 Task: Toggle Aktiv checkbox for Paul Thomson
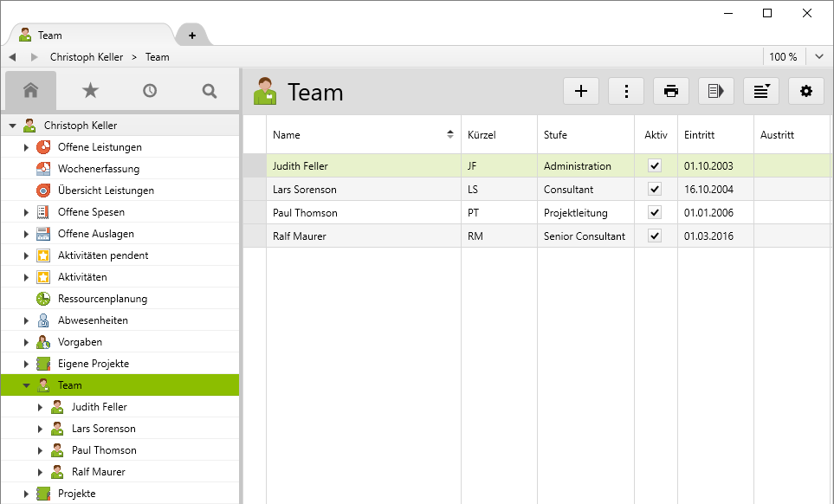click(655, 213)
